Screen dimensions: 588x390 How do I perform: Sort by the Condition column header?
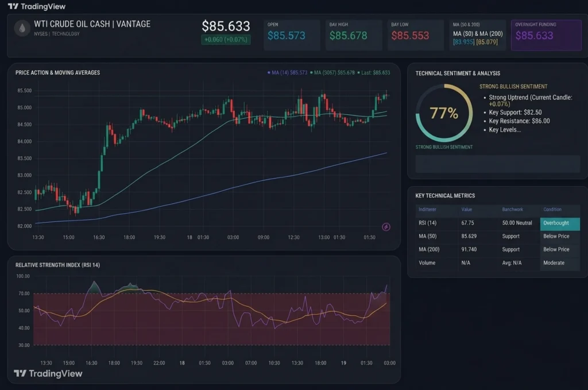(x=552, y=209)
